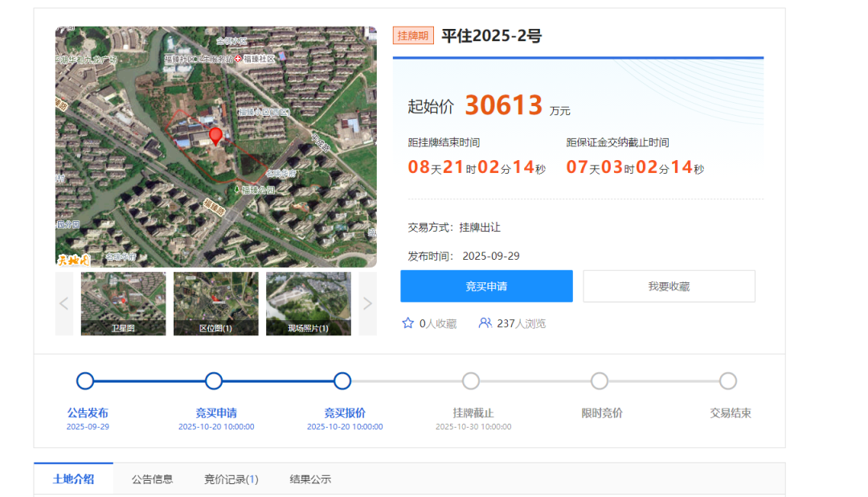Select the 交易结束 step circle

728,381
